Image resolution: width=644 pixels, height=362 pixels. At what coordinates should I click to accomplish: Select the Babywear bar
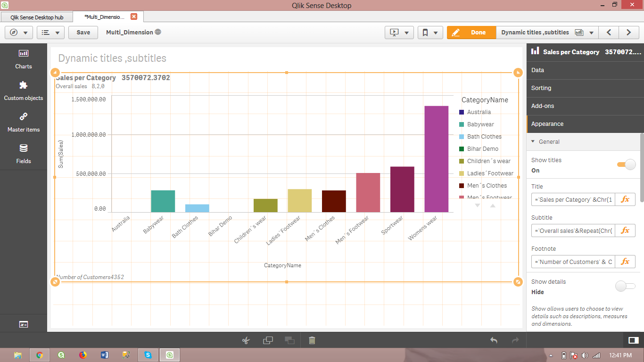tap(163, 201)
